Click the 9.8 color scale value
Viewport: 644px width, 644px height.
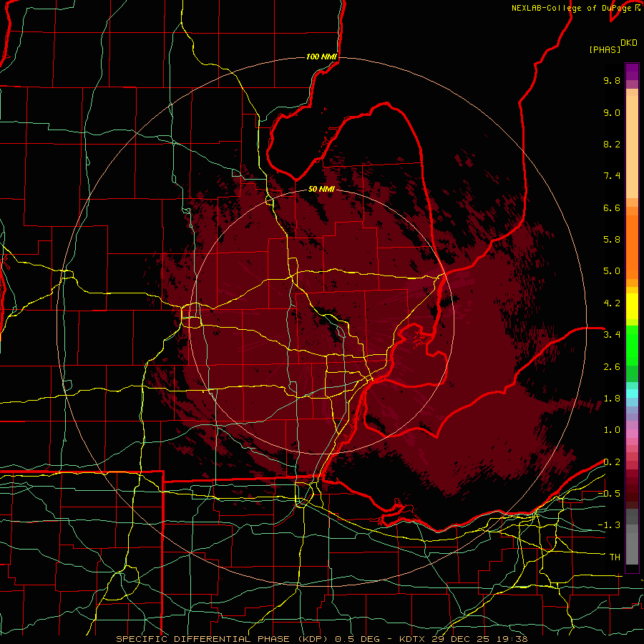click(612, 80)
